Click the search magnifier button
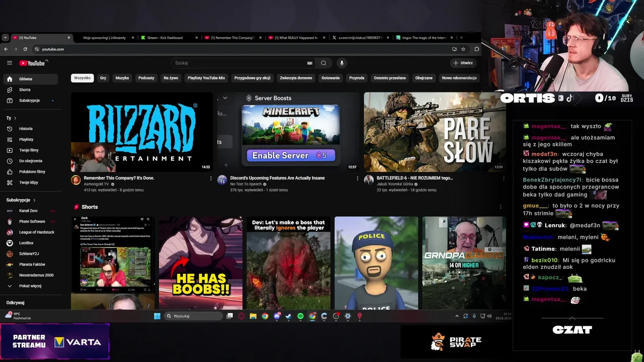 324,63
